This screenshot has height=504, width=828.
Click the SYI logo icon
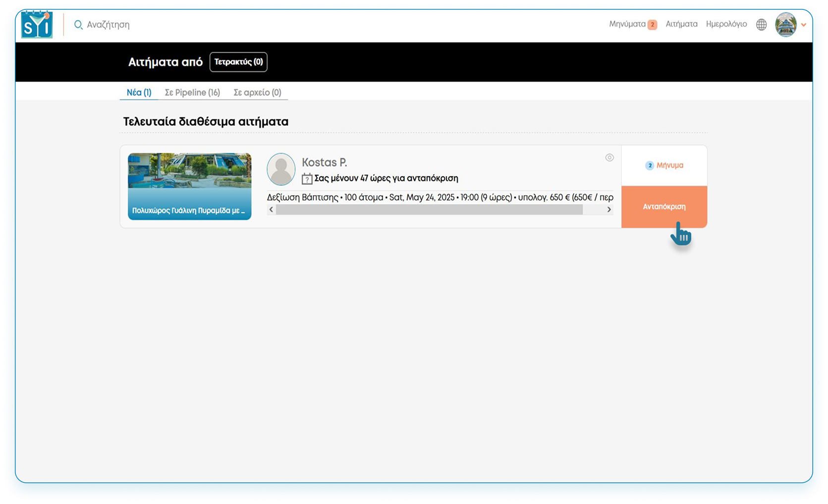37,25
